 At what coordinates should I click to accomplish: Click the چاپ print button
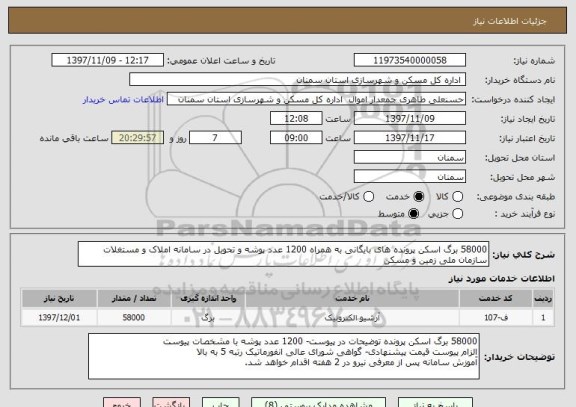point(220,403)
